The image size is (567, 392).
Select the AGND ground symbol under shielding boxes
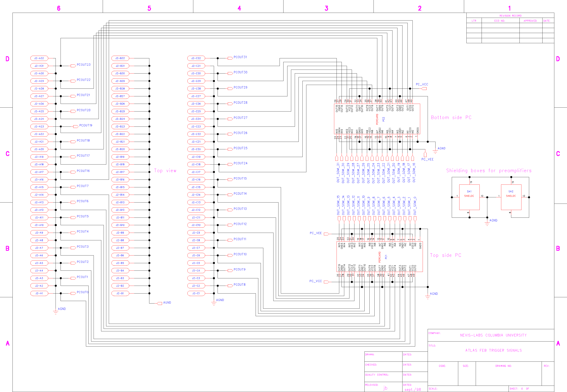tap(487, 224)
